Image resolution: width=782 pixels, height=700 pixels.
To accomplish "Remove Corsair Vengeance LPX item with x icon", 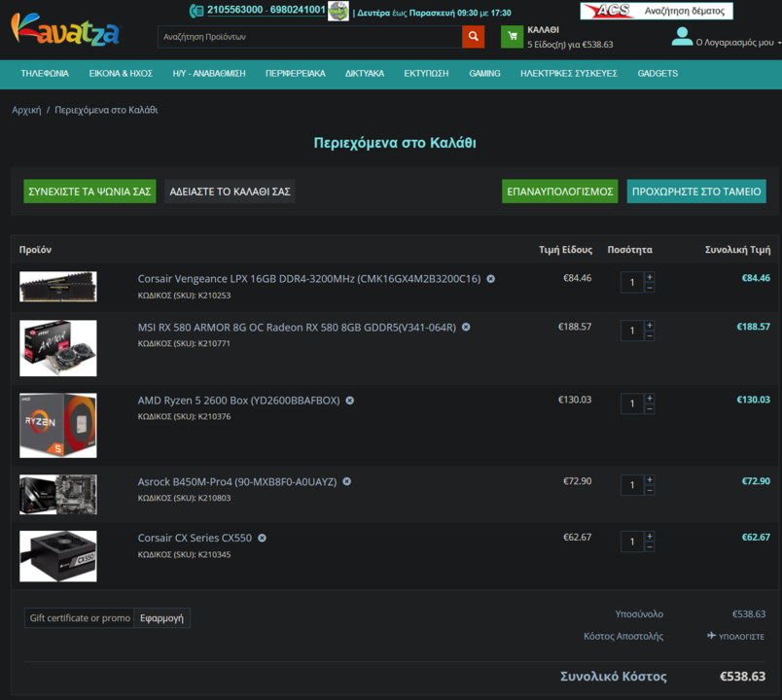I will (491, 279).
